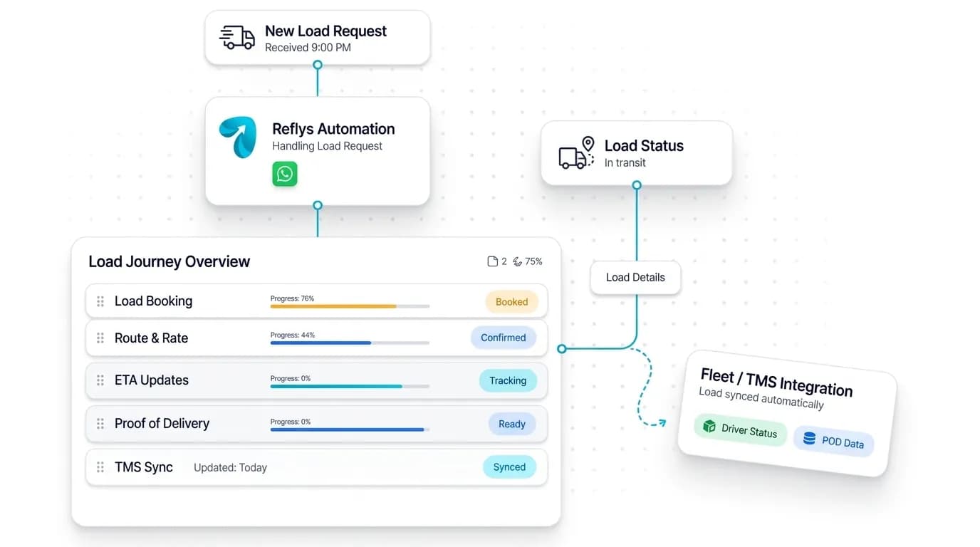Image resolution: width=980 pixels, height=547 pixels.
Task: Open the green WhatsApp icon
Action: coord(285,174)
